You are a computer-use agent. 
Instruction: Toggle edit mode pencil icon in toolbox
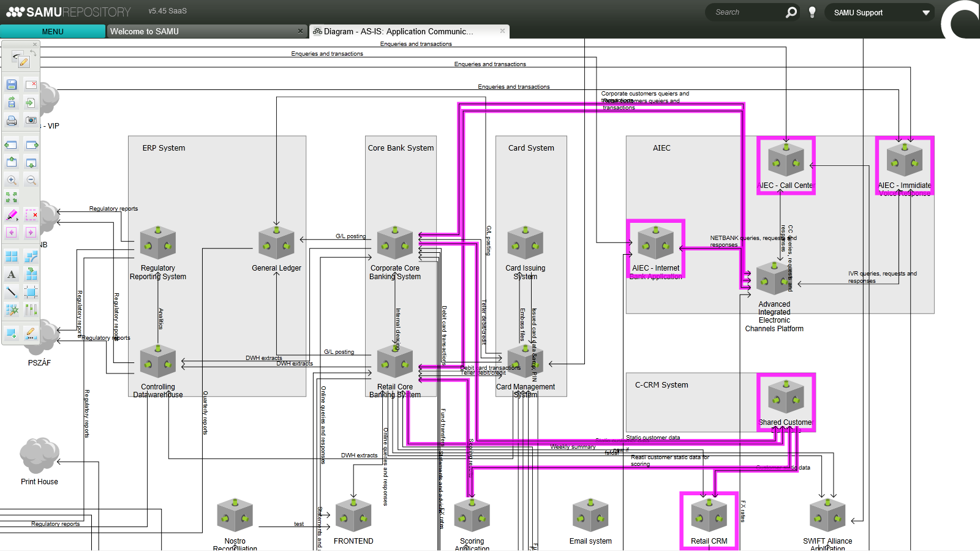click(x=23, y=61)
